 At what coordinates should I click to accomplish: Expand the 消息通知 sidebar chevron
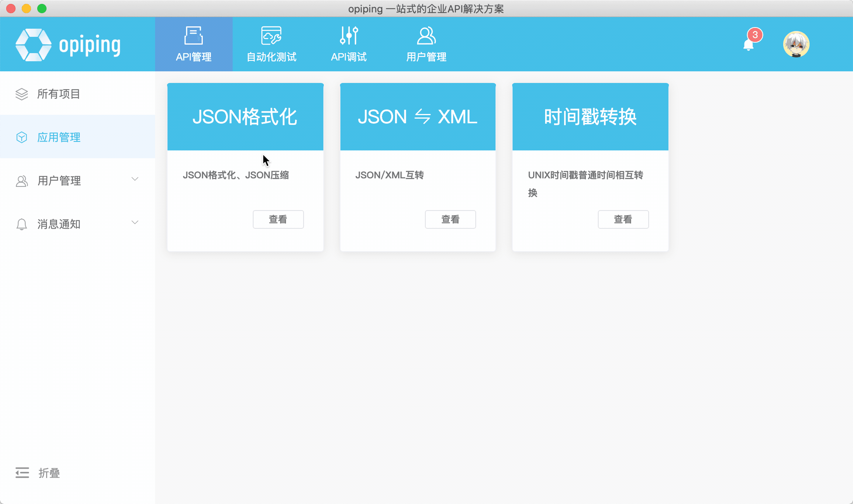(135, 223)
